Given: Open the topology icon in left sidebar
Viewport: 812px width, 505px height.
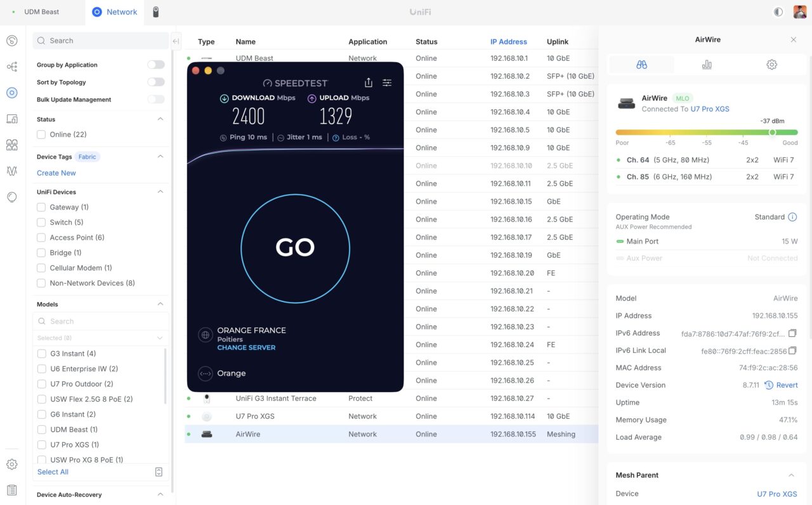Looking at the screenshot, I should pyautogui.click(x=12, y=67).
